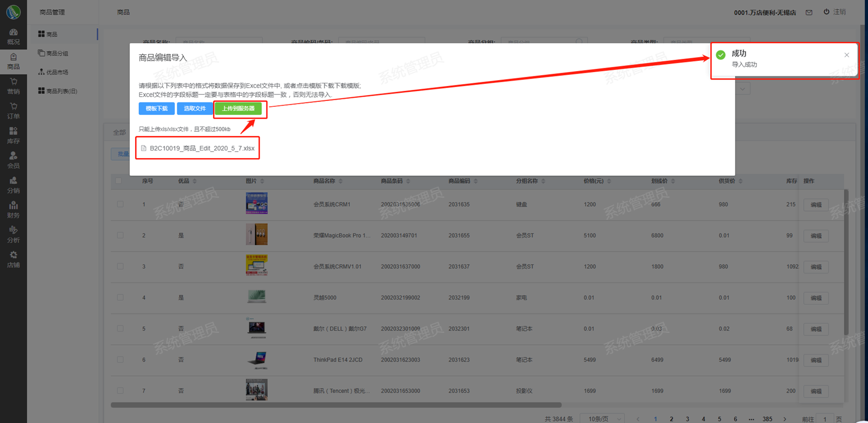Sort by 分组名称 column arrows
This screenshot has height=423, width=868.
coord(543,181)
